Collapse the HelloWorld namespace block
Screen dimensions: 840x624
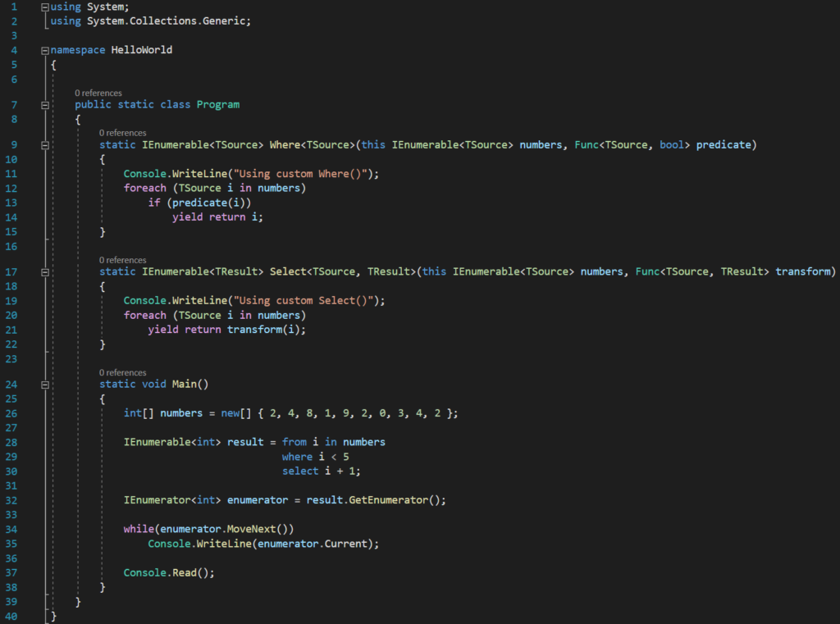(x=45, y=50)
